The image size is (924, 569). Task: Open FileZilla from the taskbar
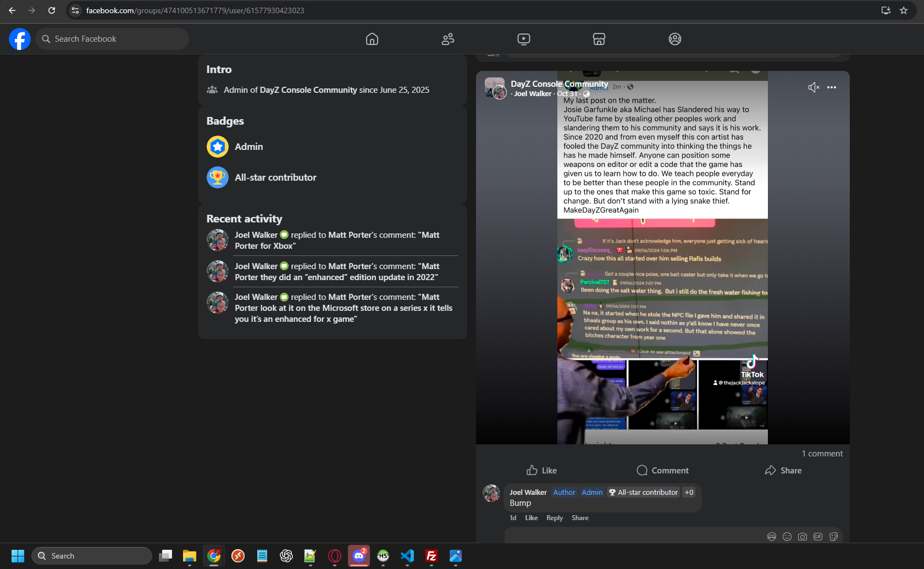coord(431,556)
